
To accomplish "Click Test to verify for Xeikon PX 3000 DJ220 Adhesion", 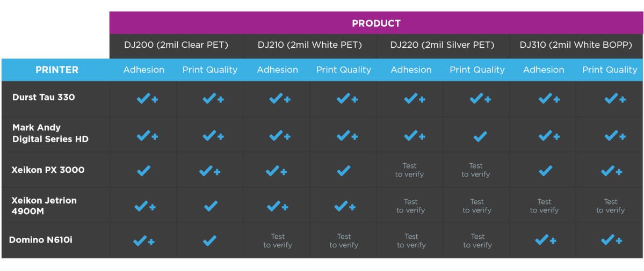I will [x=409, y=170].
